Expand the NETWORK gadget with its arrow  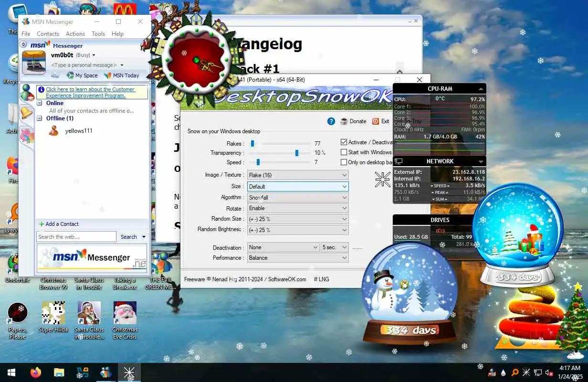pos(481,162)
